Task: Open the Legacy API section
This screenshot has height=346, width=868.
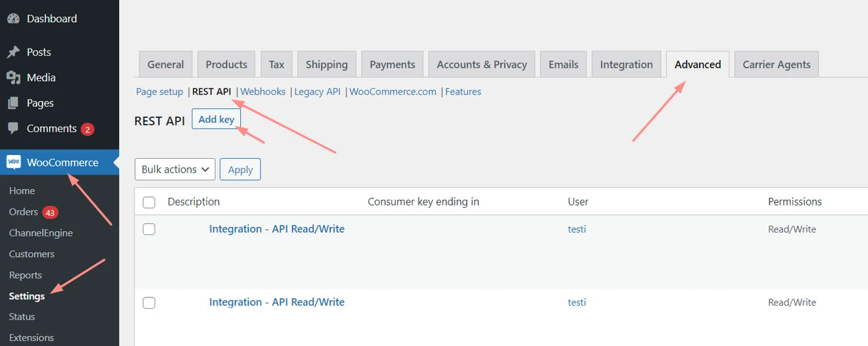Action: pyautogui.click(x=317, y=92)
